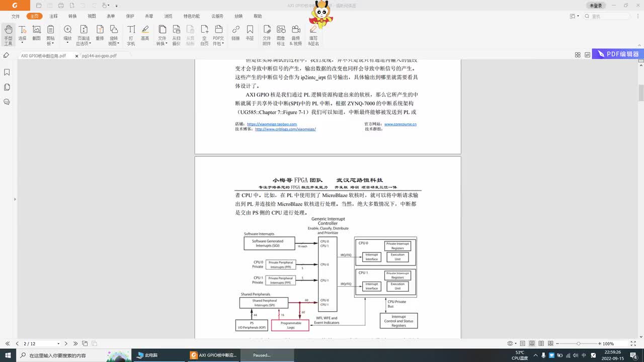Switch to the 转换 (Convert) ribbon tab
Viewport: 644px width, 362px height.
click(72, 16)
